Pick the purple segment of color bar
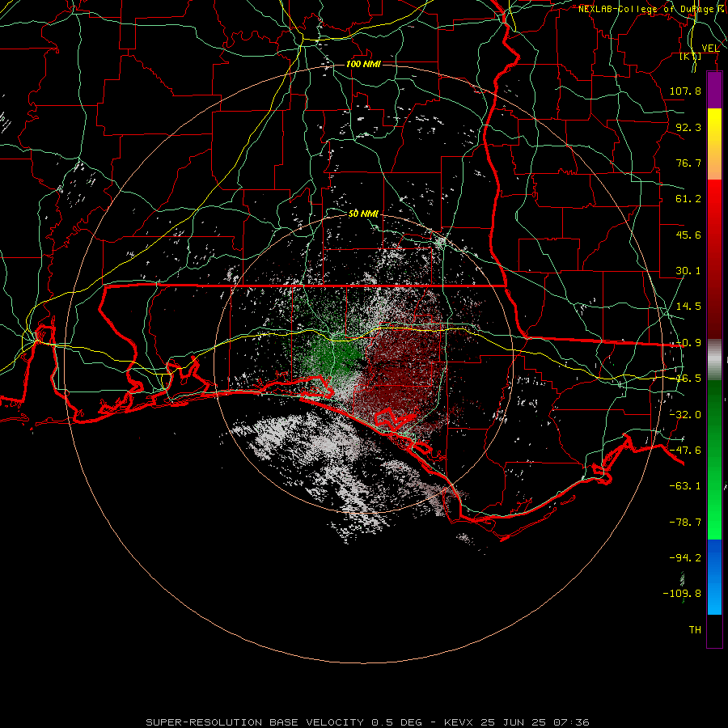This screenshot has height=728, width=728. 714,90
